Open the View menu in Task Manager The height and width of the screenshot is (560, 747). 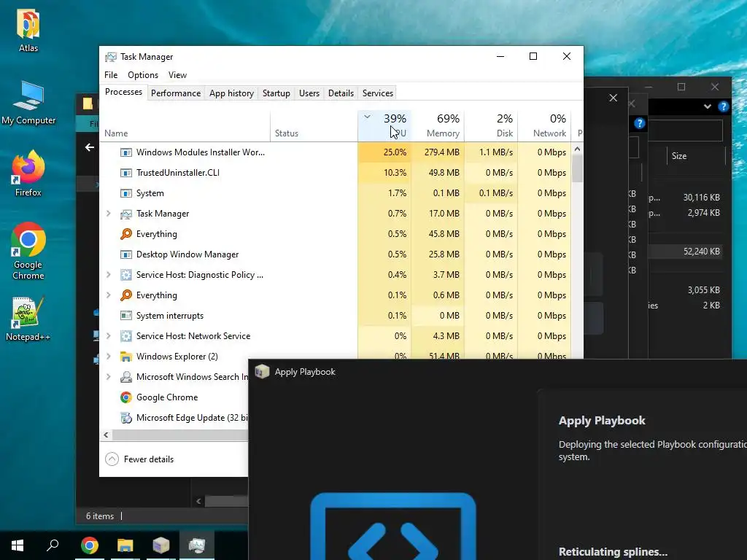coord(177,75)
